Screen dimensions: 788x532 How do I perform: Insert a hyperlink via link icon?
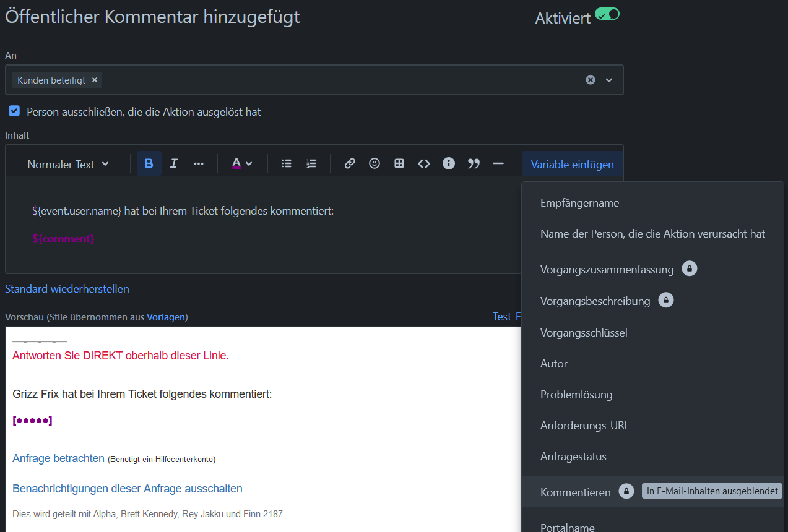point(350,163)
